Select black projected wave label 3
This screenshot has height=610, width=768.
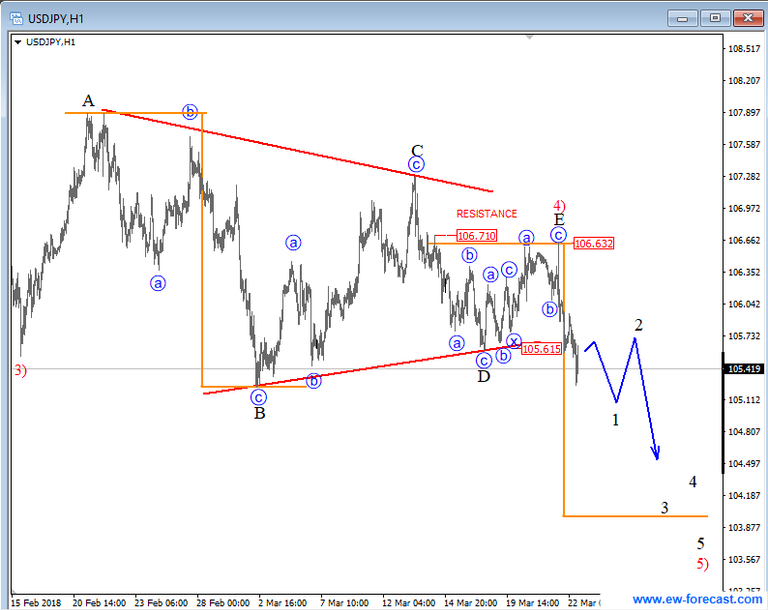click(x=664, y=508)
